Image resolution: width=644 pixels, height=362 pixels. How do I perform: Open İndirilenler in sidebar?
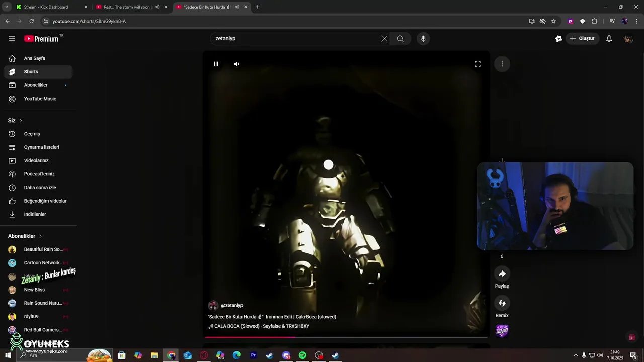pos(38,214)
